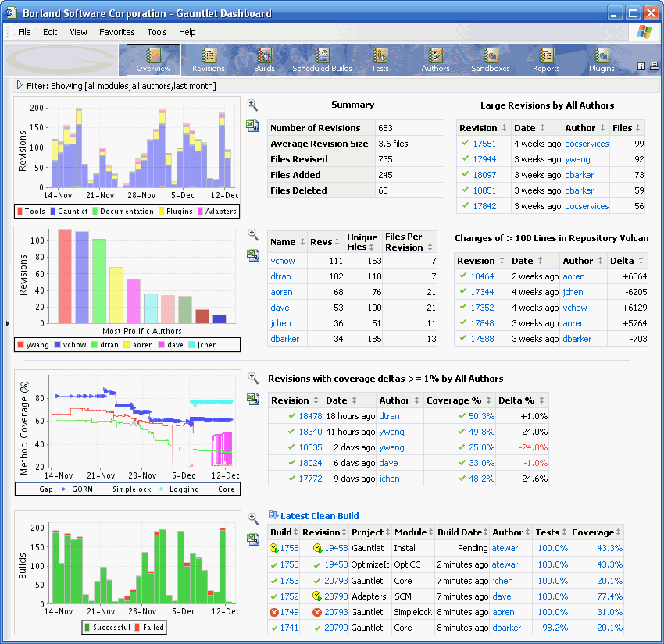This screenshot has width=664, height=644.
Task: Open the Plugins toolbar icon
Action: click(x=602, y=57)
